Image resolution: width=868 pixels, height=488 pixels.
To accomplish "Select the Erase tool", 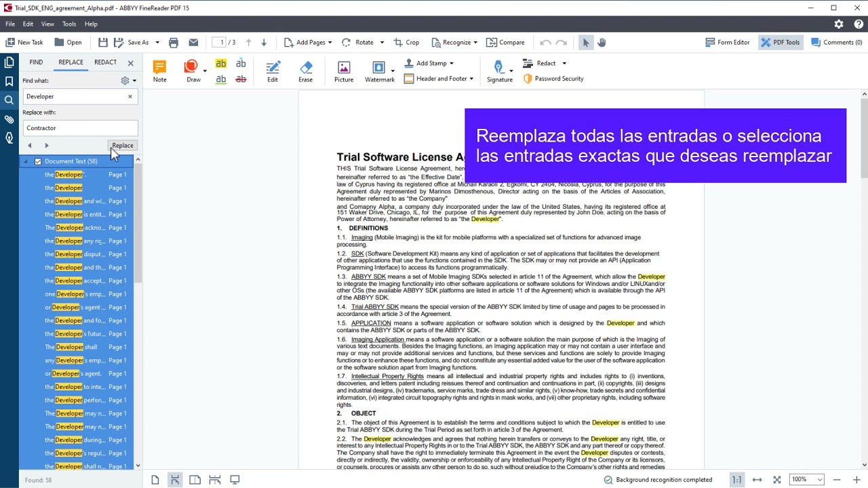I will pyautogui.click(x=306, y=71).
